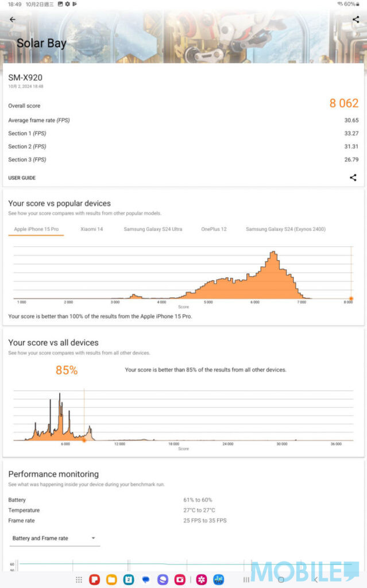
Task: Tap the recent apps navigation button
Action: coord(246,579)
